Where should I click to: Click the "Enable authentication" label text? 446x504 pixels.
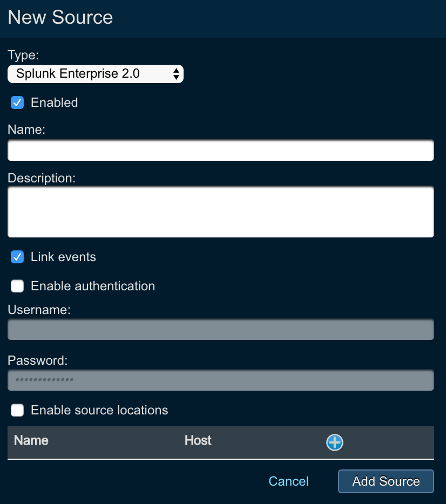pyautogui.click(x=93, y=286)
